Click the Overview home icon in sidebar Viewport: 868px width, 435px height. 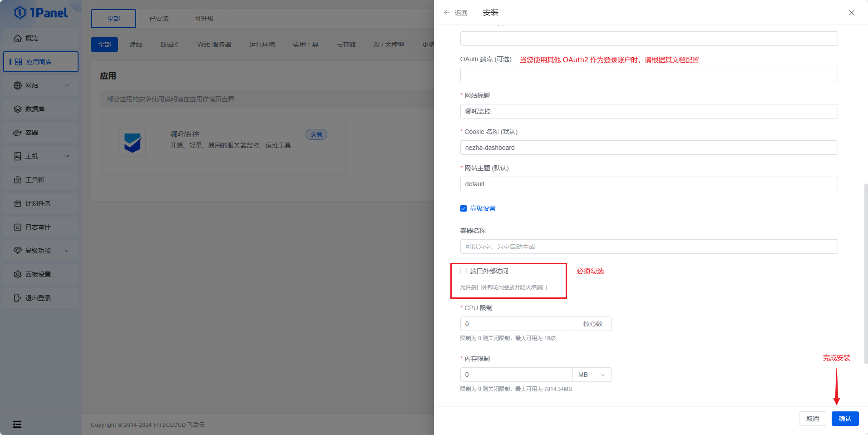coord(18,38)
